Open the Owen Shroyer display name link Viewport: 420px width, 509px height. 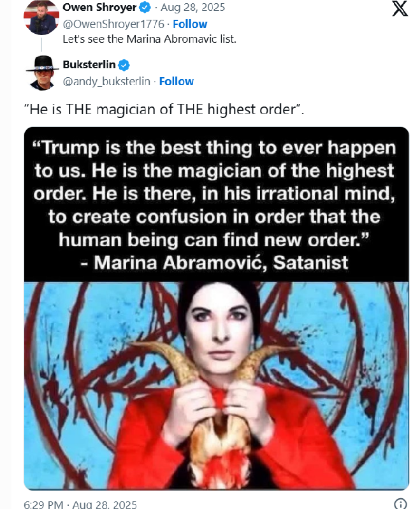[x=99, y=7]
